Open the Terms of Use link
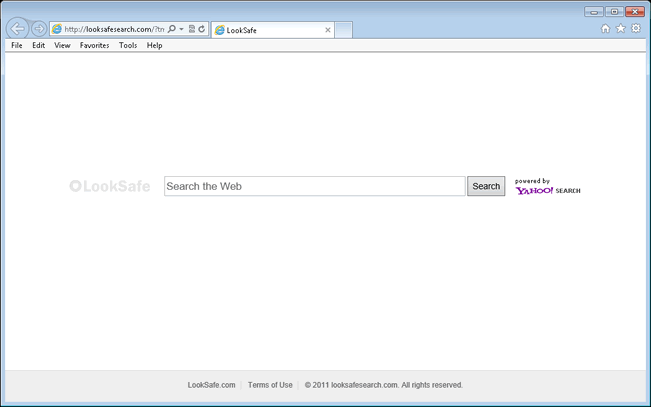 coord(270,385)
